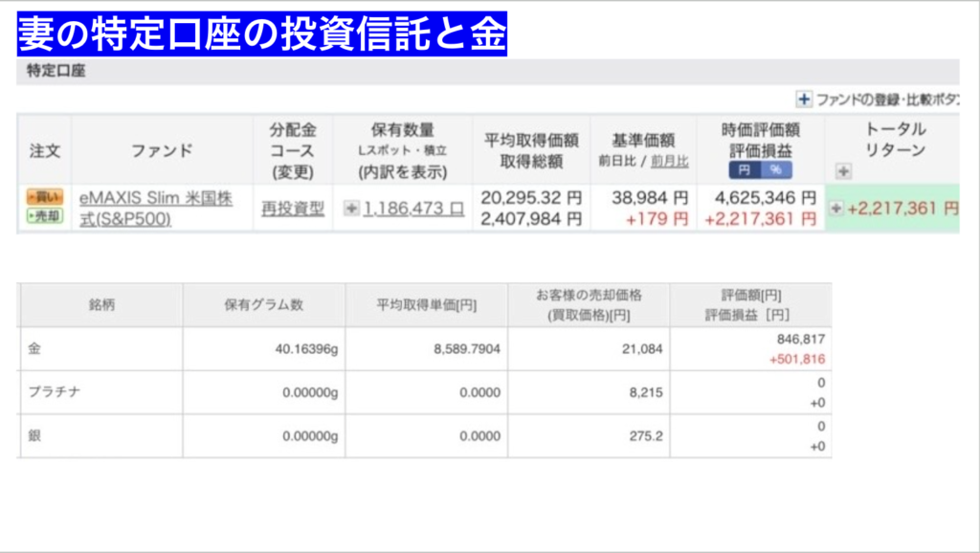This screenshot has width=980, height=553.
Task: Click the 内訳を表示 header text
Action: [402, 172]
